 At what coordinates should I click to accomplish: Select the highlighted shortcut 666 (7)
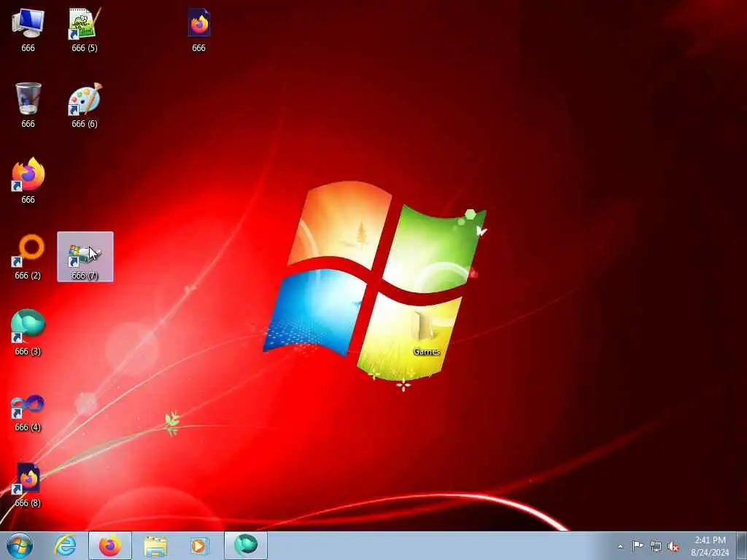85,257
